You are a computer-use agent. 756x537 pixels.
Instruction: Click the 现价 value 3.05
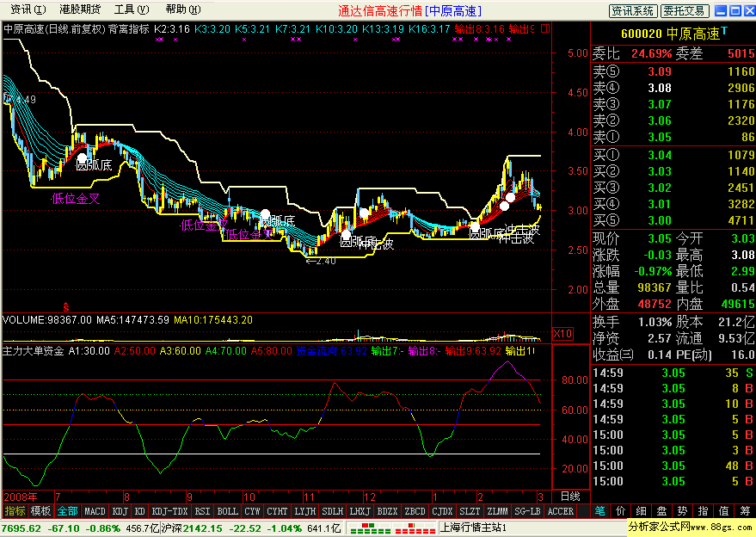(x=660, y=239)
